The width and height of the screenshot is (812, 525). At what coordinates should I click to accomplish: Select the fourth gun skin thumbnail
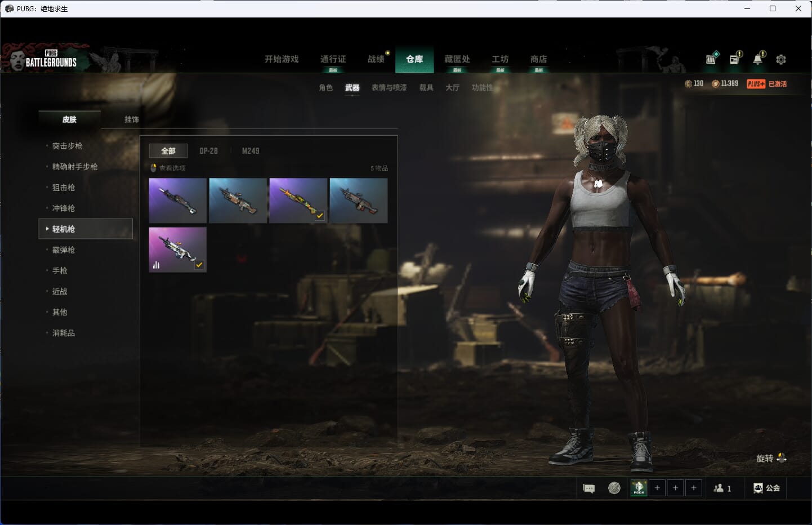point(358,201)
